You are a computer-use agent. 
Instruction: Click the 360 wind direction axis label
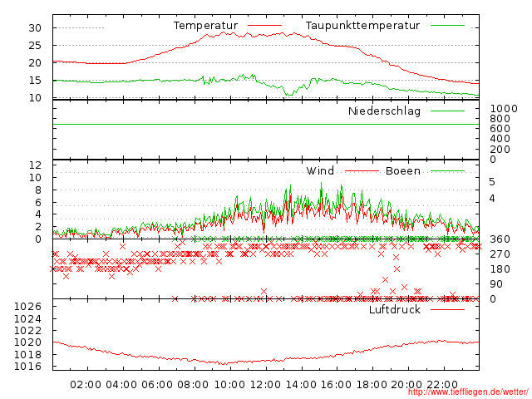(500, 239)
